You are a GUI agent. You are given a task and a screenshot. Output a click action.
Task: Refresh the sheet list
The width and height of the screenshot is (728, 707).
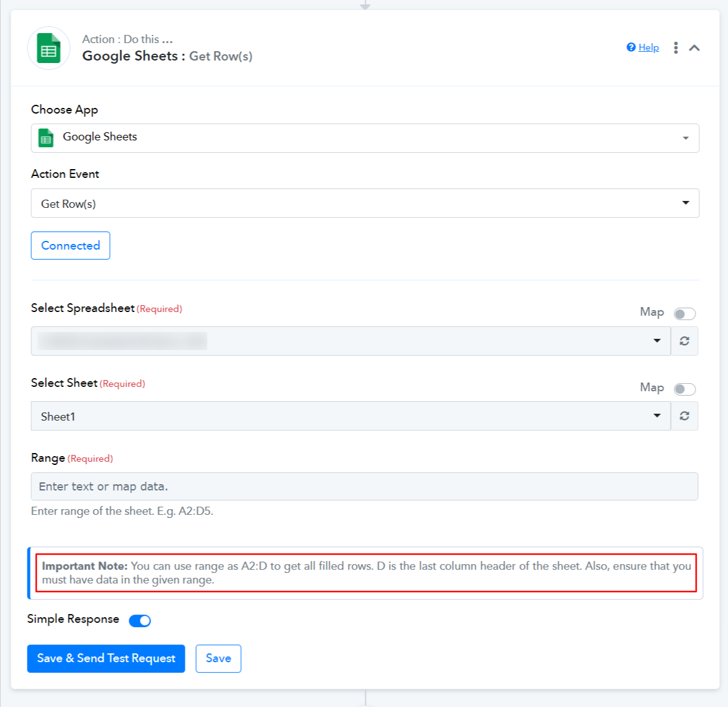pos(684,416)
